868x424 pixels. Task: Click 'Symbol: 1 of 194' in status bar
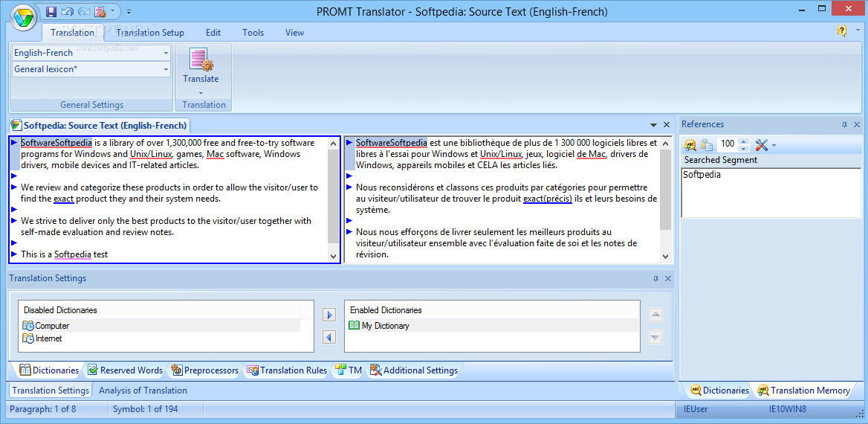[145, 410]
